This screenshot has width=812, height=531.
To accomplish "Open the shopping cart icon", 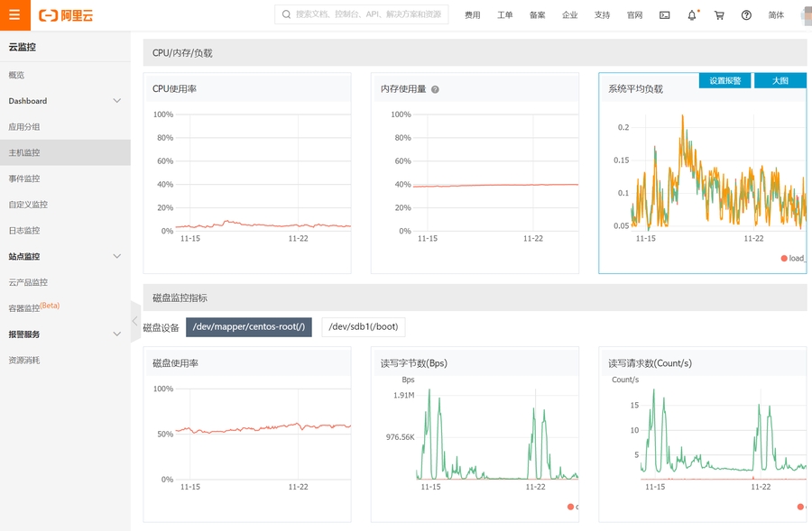I will coord(718,14).
